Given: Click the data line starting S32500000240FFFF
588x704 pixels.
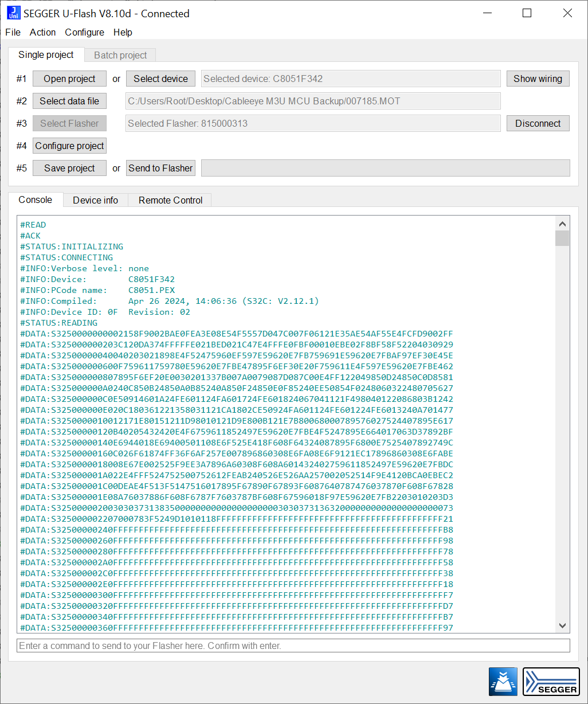Looking at the screenshot, I should (x=237, y=530).
